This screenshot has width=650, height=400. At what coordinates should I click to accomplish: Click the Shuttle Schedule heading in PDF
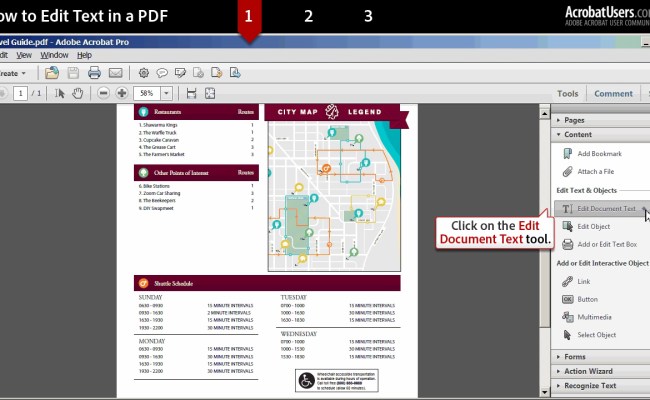pyautogui.click(x=173, y=284)
